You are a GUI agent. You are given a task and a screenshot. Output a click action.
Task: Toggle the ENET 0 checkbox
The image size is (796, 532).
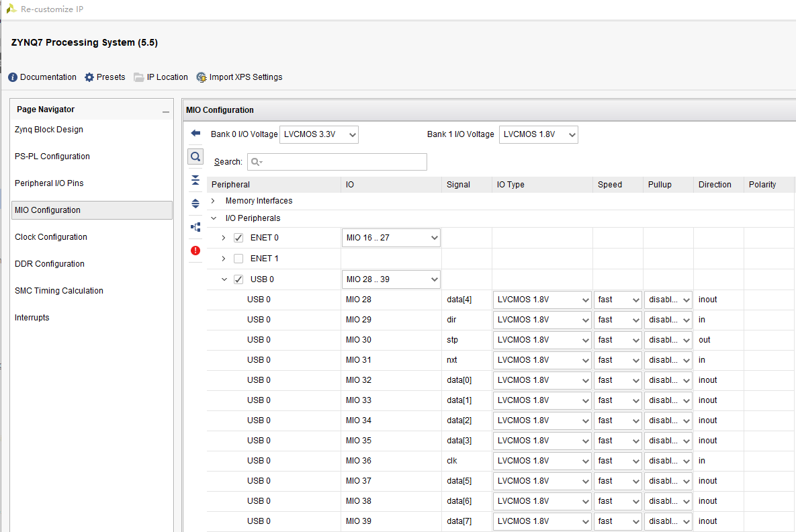pyautogui.click(x=238, y=238)
